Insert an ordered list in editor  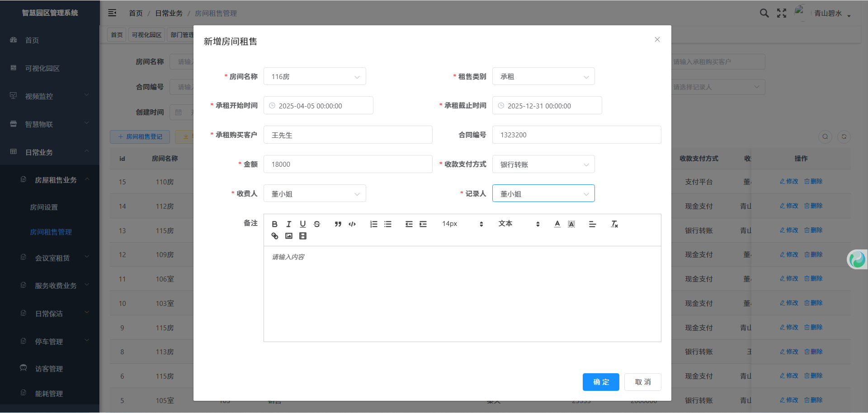pyautogui.click(x=373, y=224)
